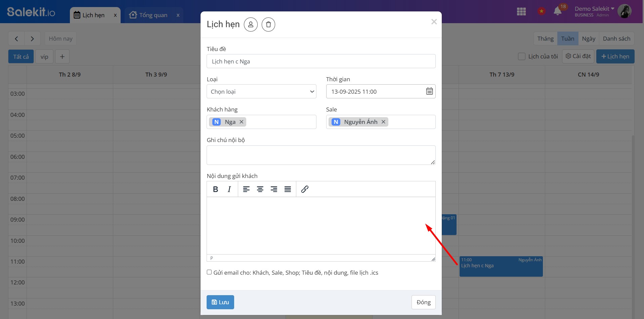Toggle the Lịch của tôi checkbox
Viewport: 644px width, 319px height.
[522, 56]
